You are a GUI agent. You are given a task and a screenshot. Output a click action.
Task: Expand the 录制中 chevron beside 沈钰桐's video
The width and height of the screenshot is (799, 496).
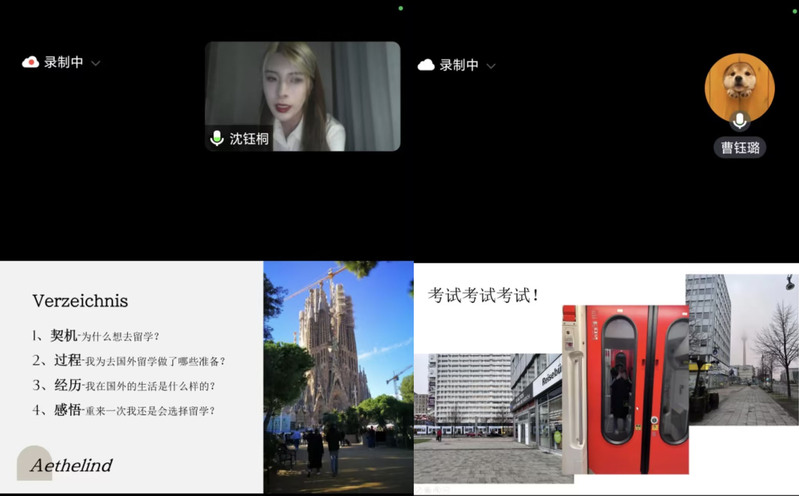click(x=96, y=63)
